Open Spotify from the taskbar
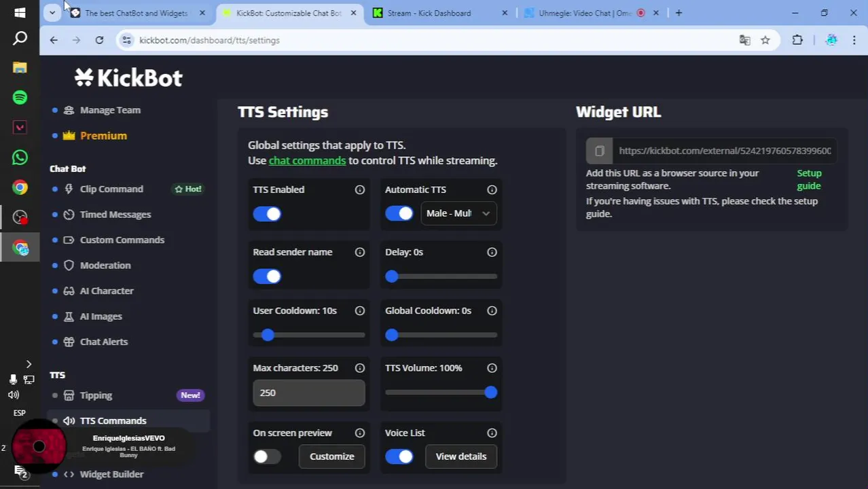The width and height of the screenshot is (868, 489). point(20,97)
